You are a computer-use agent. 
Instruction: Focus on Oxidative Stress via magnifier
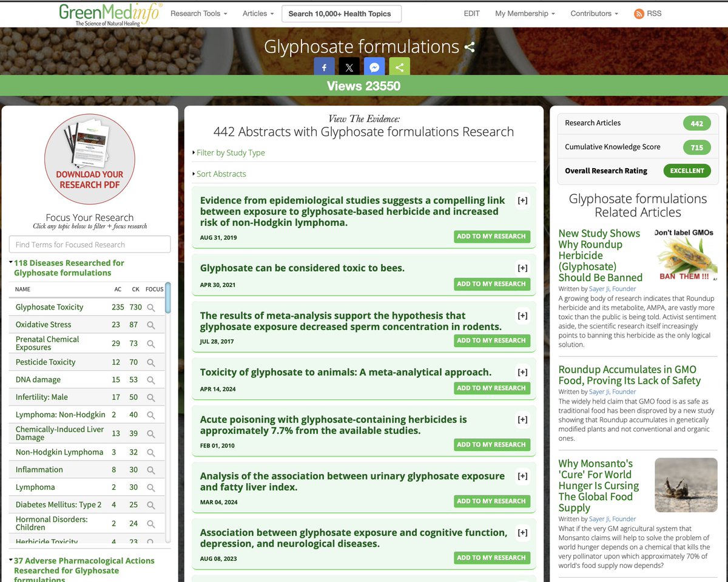coord(151,325)
